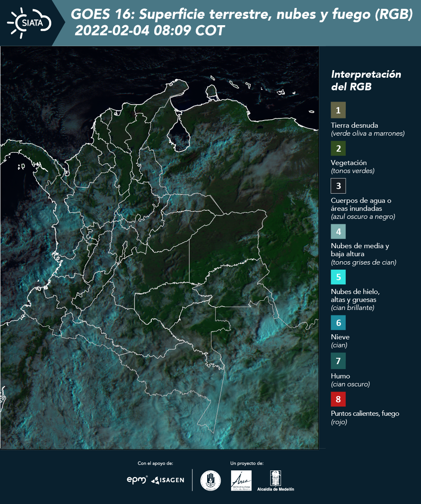The height and width of the screenshot is (504, 421).
Task: Click the round seal logo in the footer
Action: [210, 480]
